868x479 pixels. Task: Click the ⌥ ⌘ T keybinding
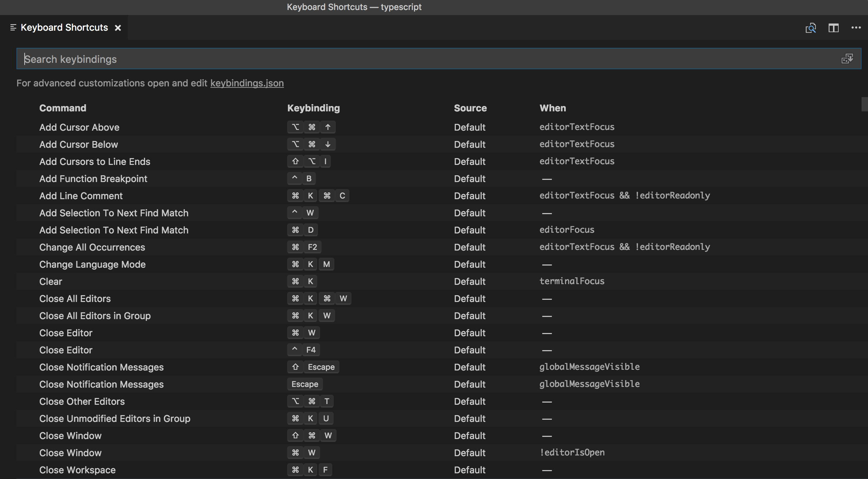(x=310, y=401)
